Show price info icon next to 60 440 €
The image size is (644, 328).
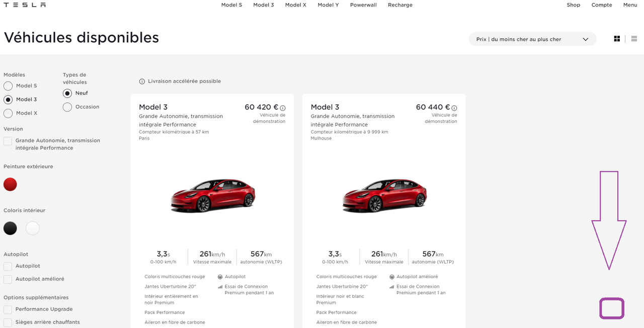pos(454,108)
